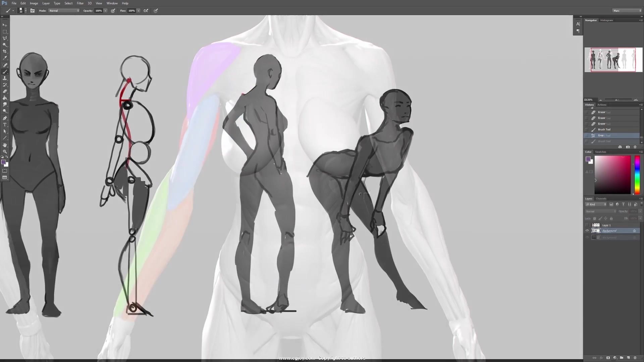Set history brush source at Brush Tool state
Image resolution: width=644 pixels, height=362 pixels.
[586, 130]
